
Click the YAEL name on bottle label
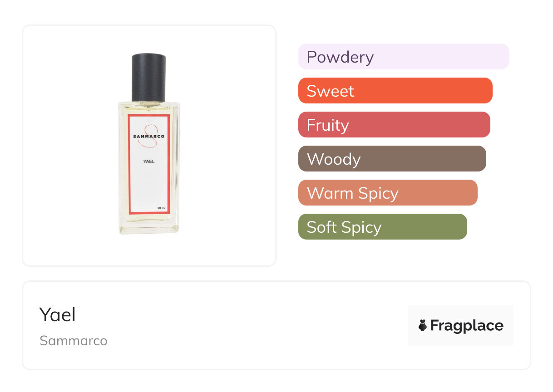[x=148, y=161]
